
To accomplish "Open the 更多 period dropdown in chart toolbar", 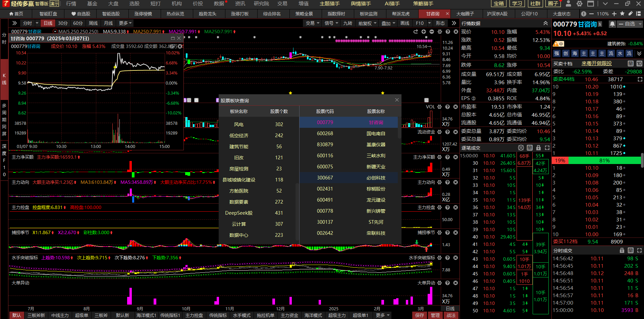I will tap(125, 23).
